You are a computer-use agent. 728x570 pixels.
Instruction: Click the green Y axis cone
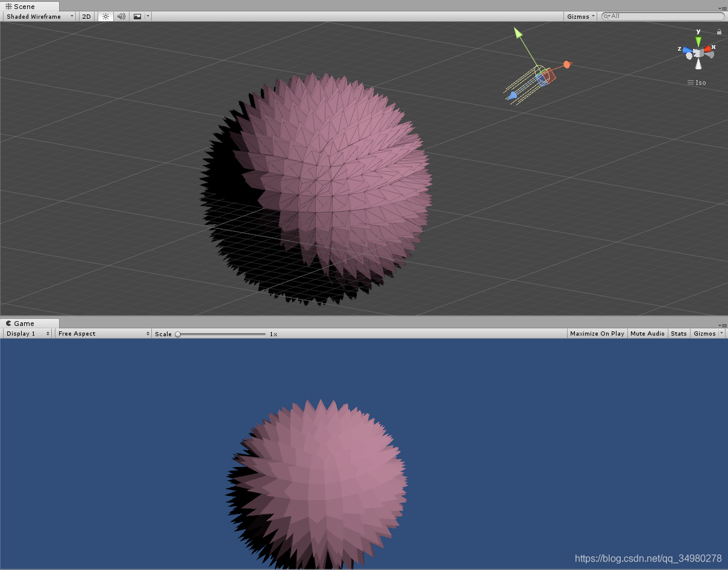(x=698, y=41)
